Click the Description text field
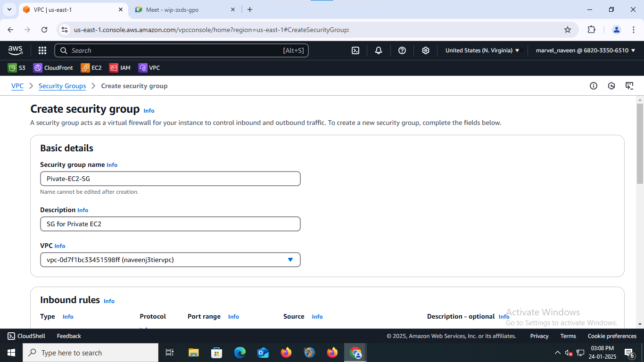 click(x=170, y=224)
